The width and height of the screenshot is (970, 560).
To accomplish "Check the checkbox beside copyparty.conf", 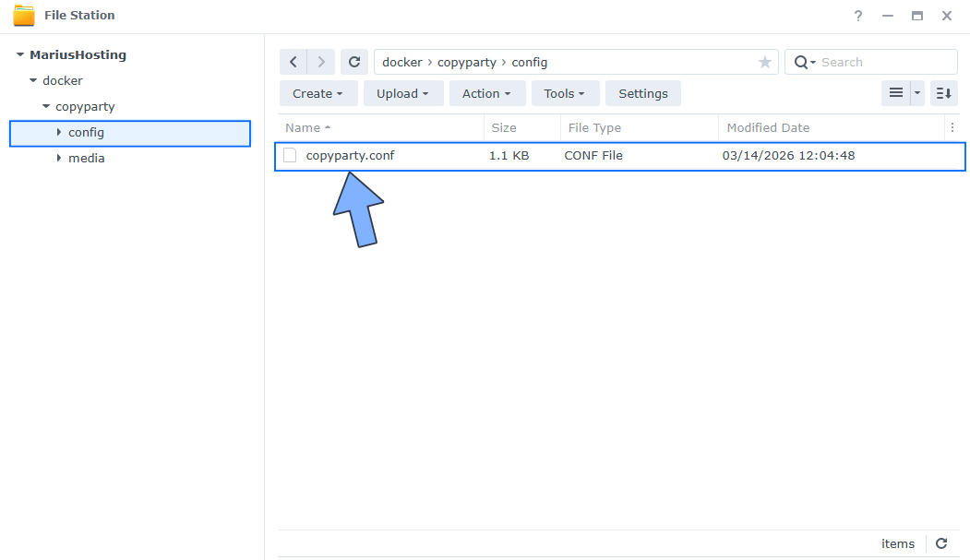I will click(x=289, y=155).
